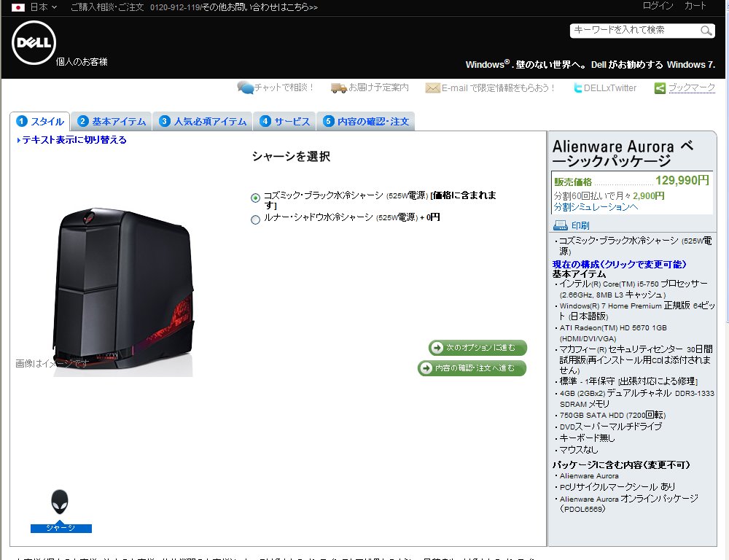729x560 pixels.
Task: Switch to the 基本アイテム tab
Action: [x=112, y=122]
